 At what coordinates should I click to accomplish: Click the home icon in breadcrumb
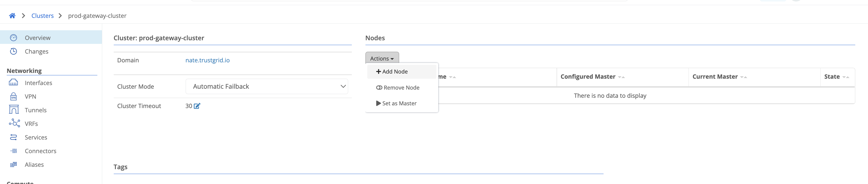tap(12, 16)
